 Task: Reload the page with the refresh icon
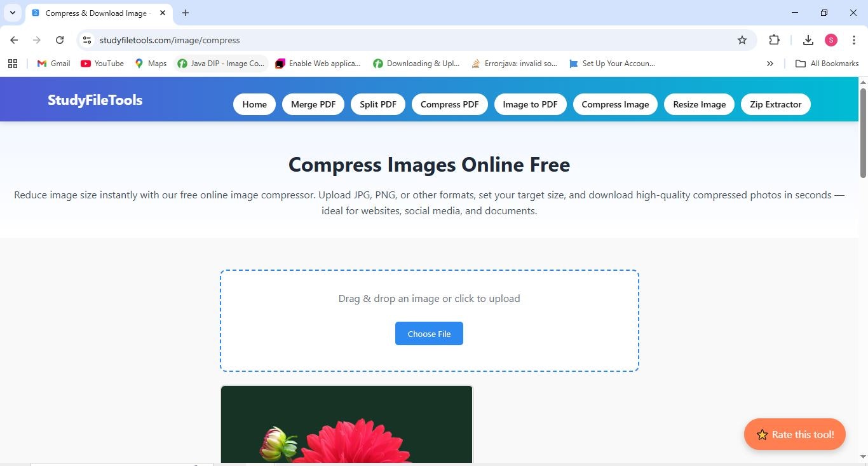[x=59, y=39]
